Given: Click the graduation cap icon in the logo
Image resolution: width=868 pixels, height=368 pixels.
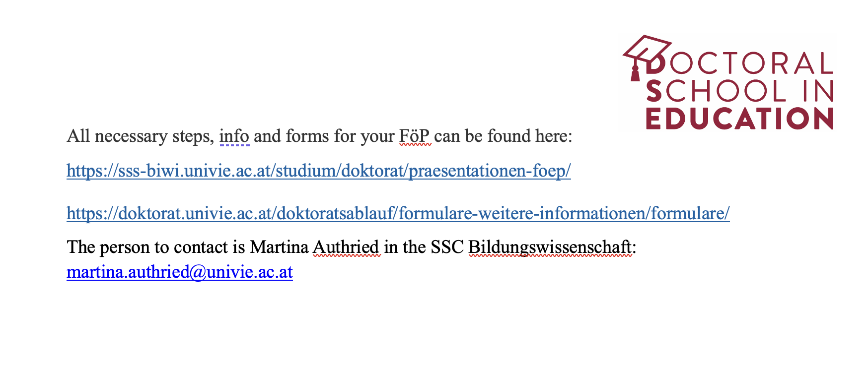Looking at the screenshot, I should coord(647,49).
